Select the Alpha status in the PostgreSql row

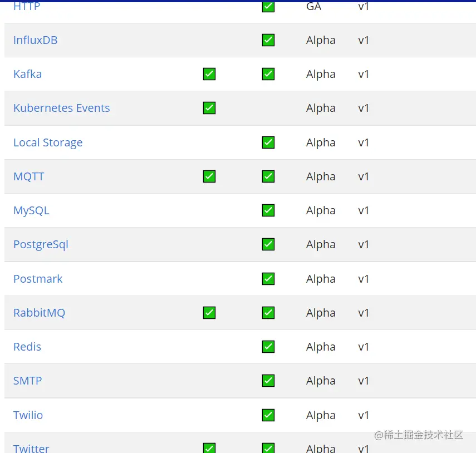(x=321, y=245)
